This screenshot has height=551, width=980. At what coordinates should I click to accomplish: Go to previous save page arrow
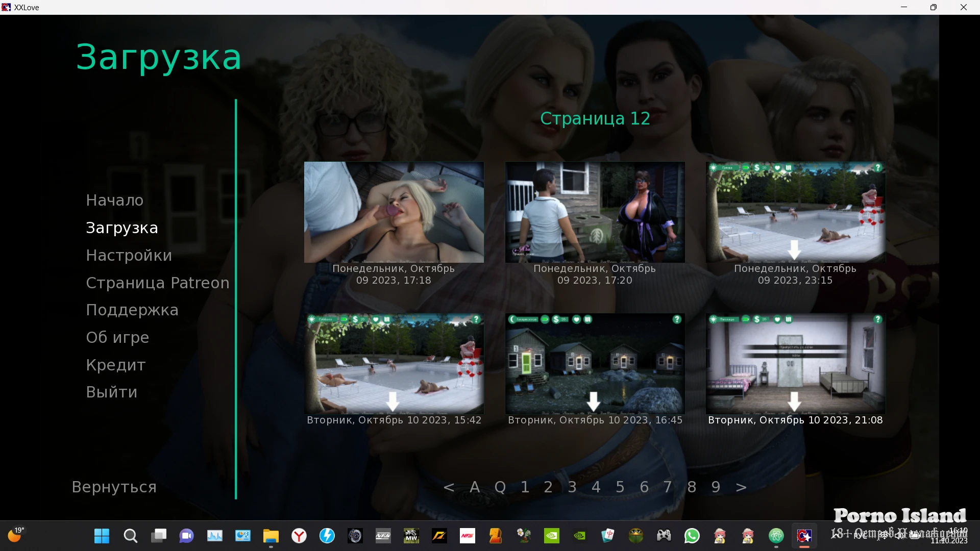pos(449,487)
